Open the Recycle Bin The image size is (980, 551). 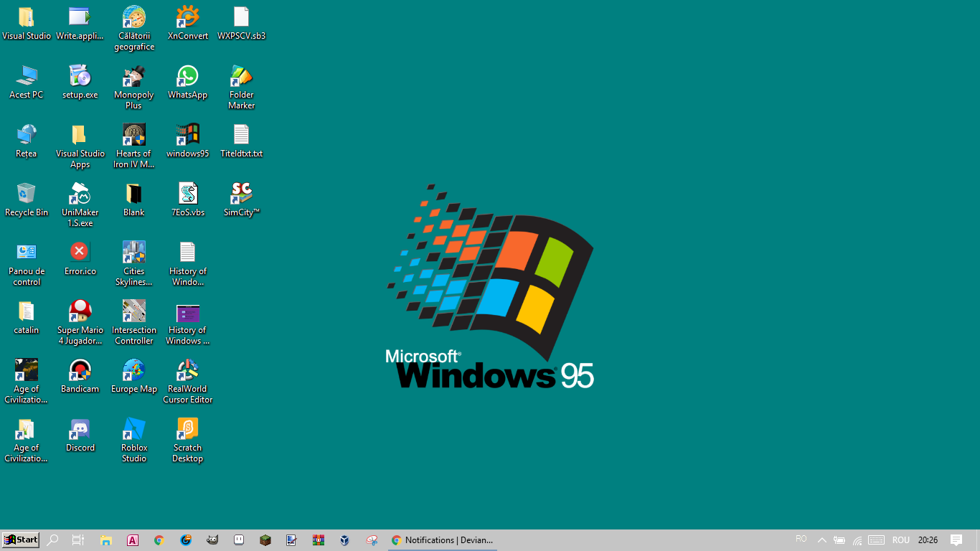coord(27,200)
